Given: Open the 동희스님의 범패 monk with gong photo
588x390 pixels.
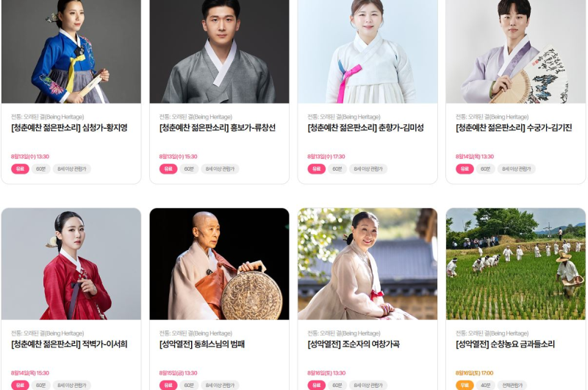Looking at the screenshot, I should (x=219, y=264).
